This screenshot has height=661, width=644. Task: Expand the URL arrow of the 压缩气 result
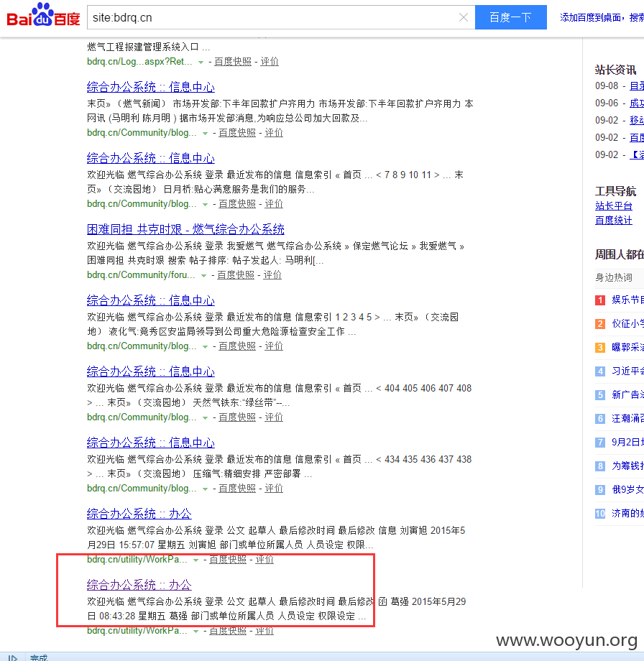[205, 490]
